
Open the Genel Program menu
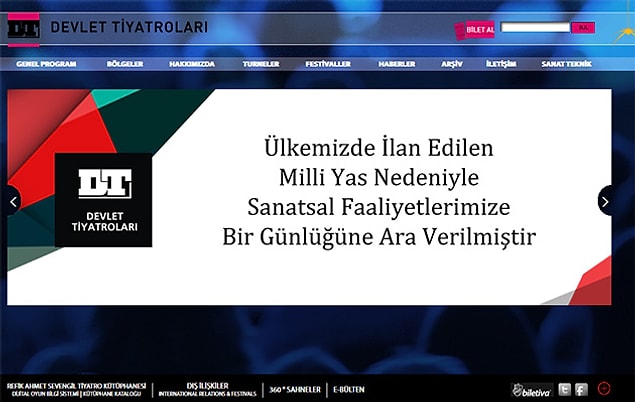click(x=46, y=64)
